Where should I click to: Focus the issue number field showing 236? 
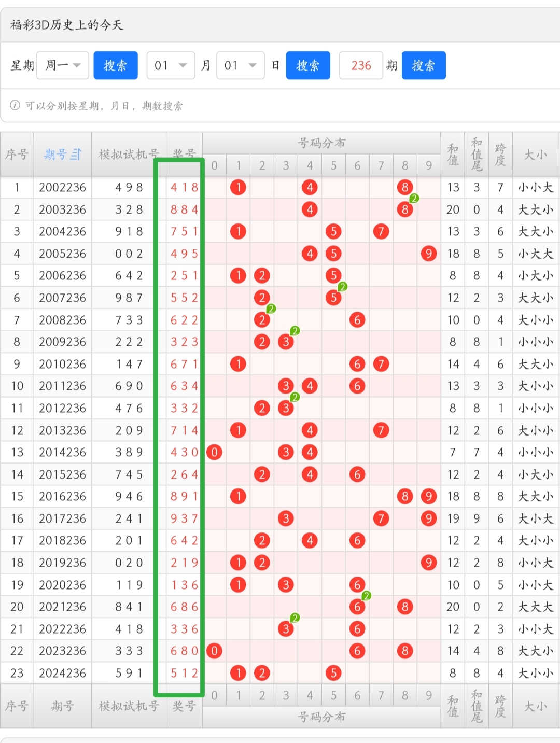[x=361, y=65]
